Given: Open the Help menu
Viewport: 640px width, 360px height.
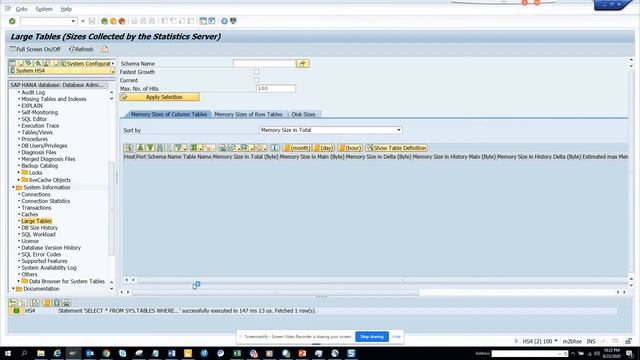Looking at the screenshot, I should 66,9.
